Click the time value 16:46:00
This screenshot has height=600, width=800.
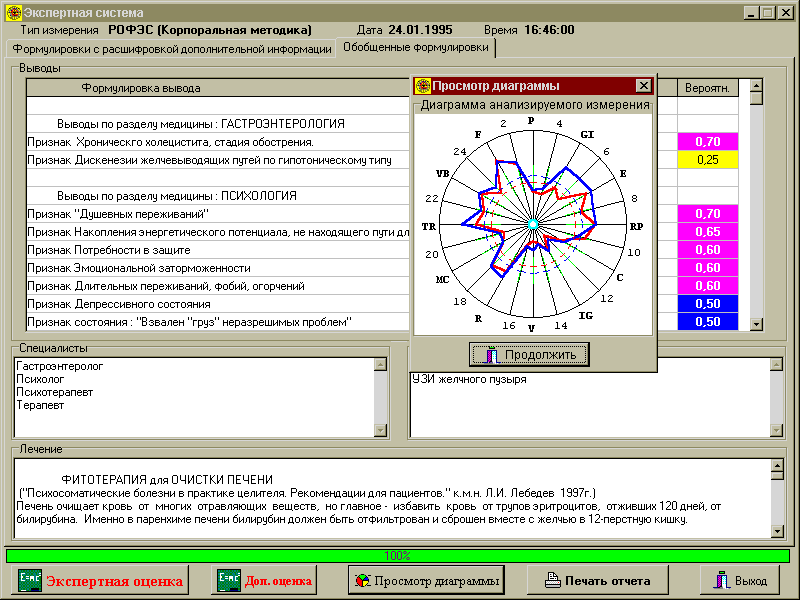[549, 30]
